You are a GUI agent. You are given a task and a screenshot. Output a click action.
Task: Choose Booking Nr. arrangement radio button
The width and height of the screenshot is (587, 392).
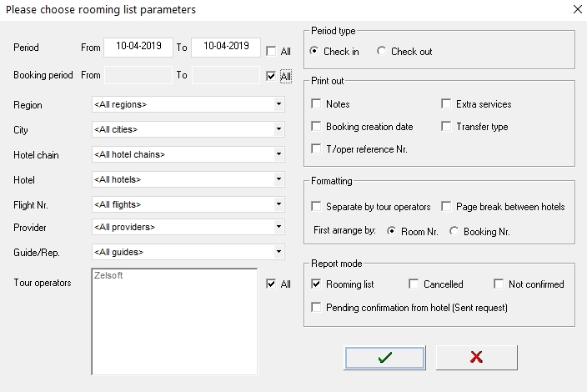click(x=454, y=231)
